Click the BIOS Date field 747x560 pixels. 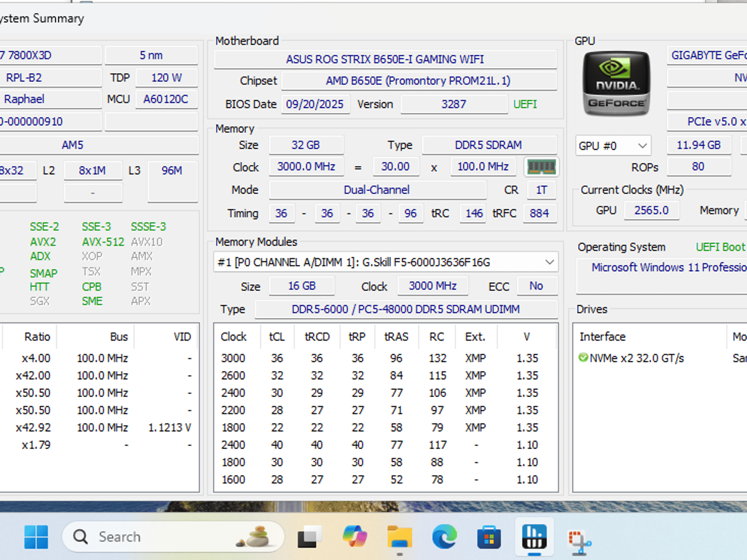(315, 104)
